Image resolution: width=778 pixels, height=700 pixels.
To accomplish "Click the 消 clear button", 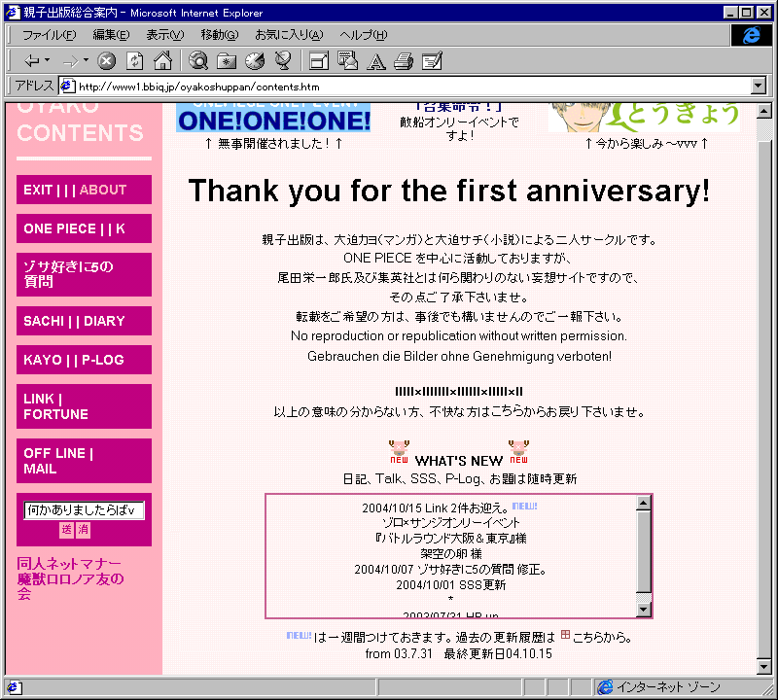I will click(x=83, y=529).
